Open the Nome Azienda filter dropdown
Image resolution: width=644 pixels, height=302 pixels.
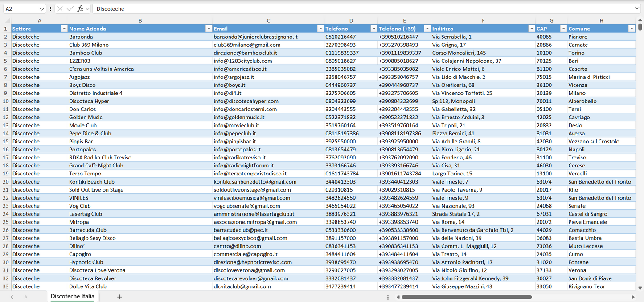209,29
